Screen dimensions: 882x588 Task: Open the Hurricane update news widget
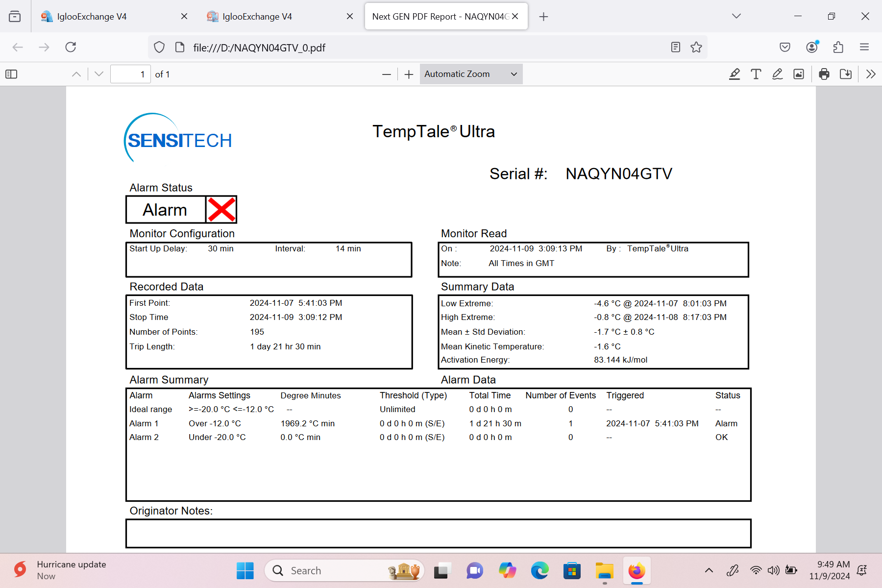59,570
